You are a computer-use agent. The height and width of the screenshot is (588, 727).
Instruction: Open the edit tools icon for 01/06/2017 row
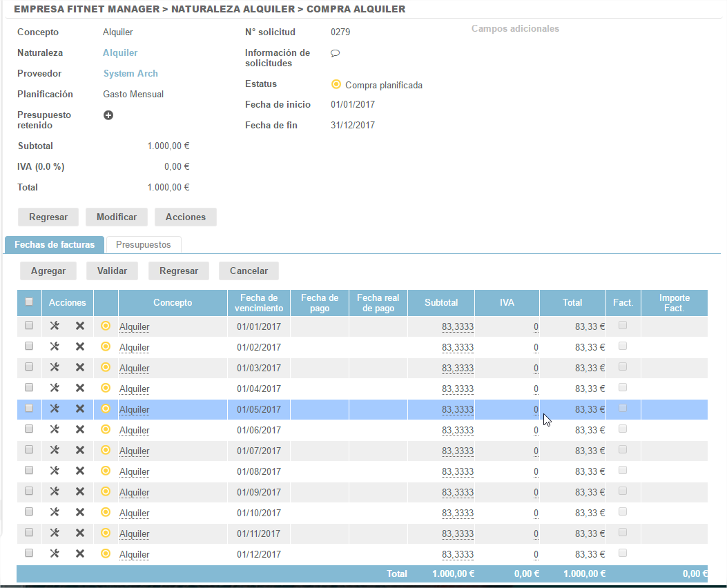(55, 429)
